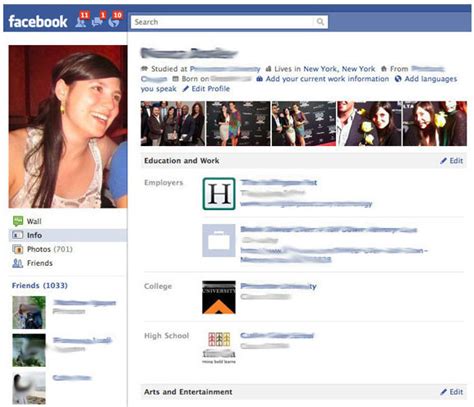Viewport: 474px width, 407px height.
Task: Edit the Arts and Entertainment section
Action: [x=452, y=392]
